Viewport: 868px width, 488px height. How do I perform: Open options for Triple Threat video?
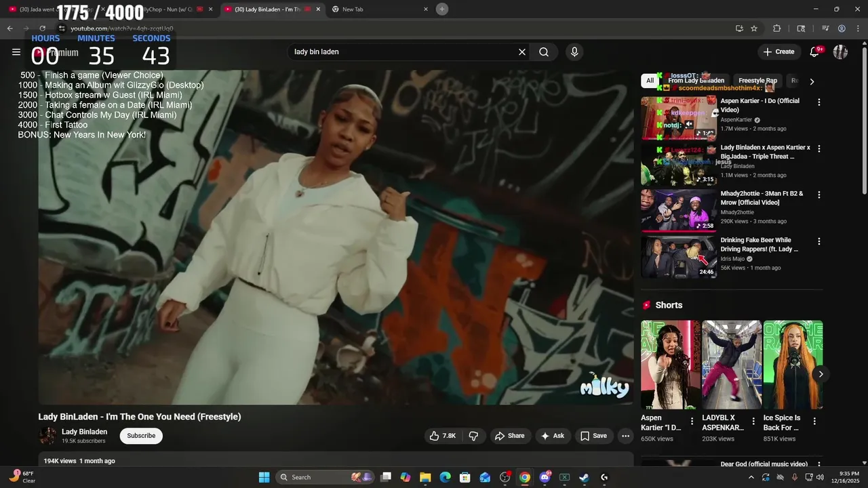pyautogui.click(x=818, y=148)
